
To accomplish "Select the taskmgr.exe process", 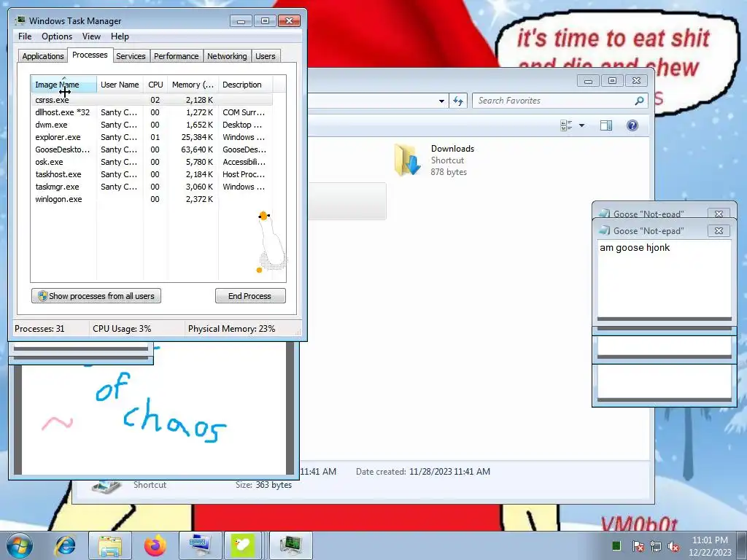I will coord(152,187).
